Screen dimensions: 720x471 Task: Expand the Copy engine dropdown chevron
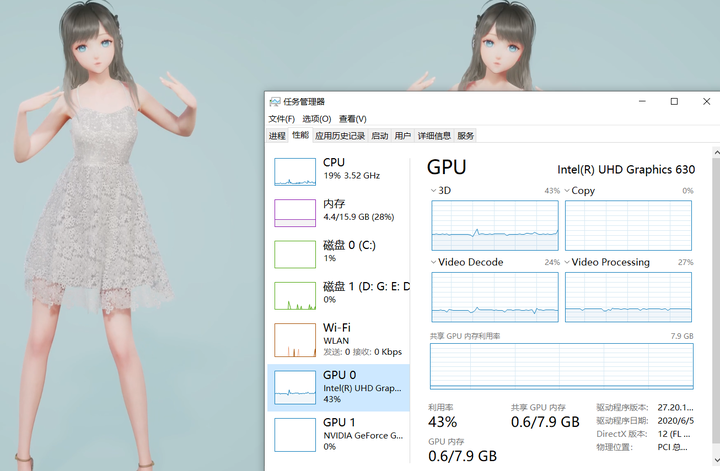click(x=567, y=191)
